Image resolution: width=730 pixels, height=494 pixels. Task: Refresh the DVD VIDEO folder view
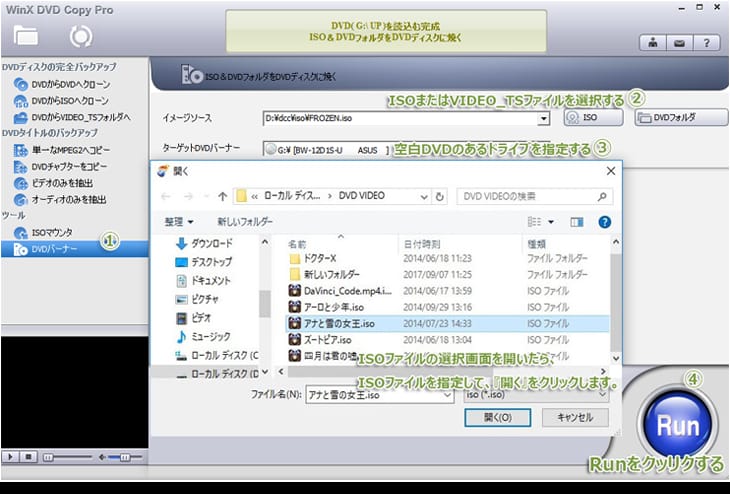click(x=439, y=197)
